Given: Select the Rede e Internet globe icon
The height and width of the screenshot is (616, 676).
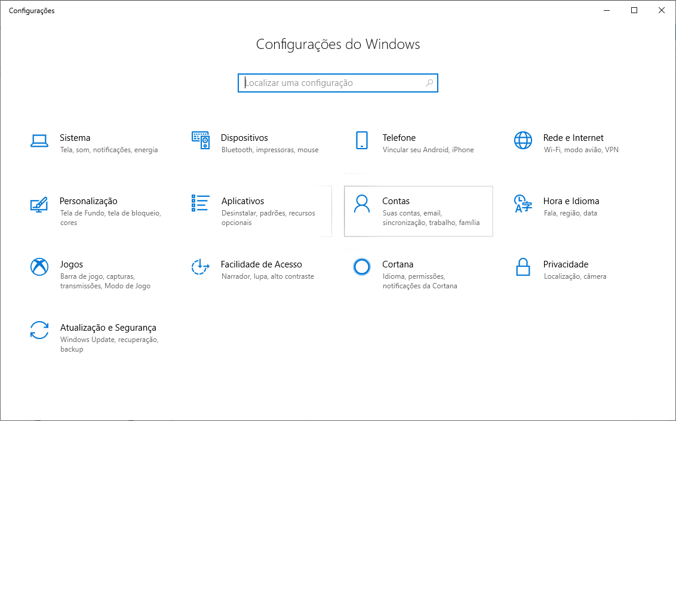Looking at the screenshot, I should click(523, 141).
